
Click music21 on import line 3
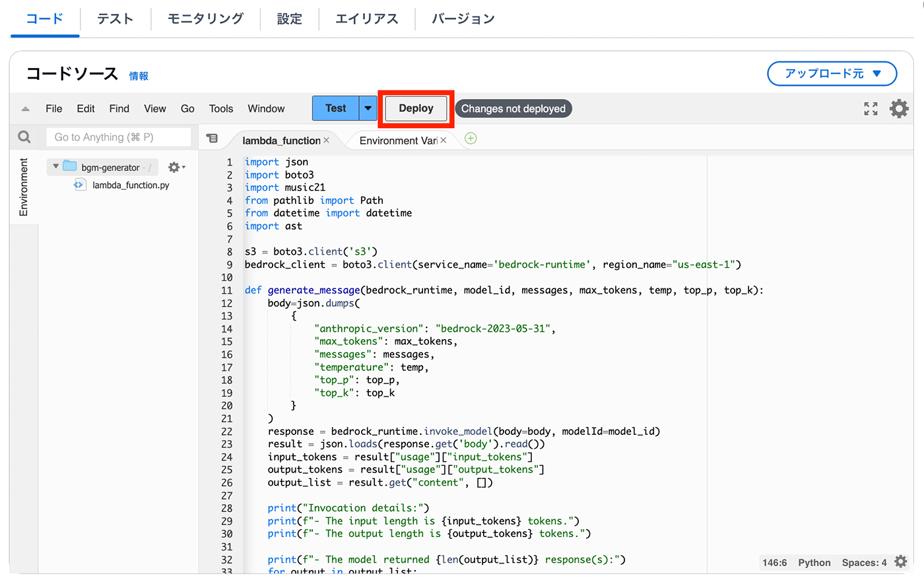click(305, 187)
